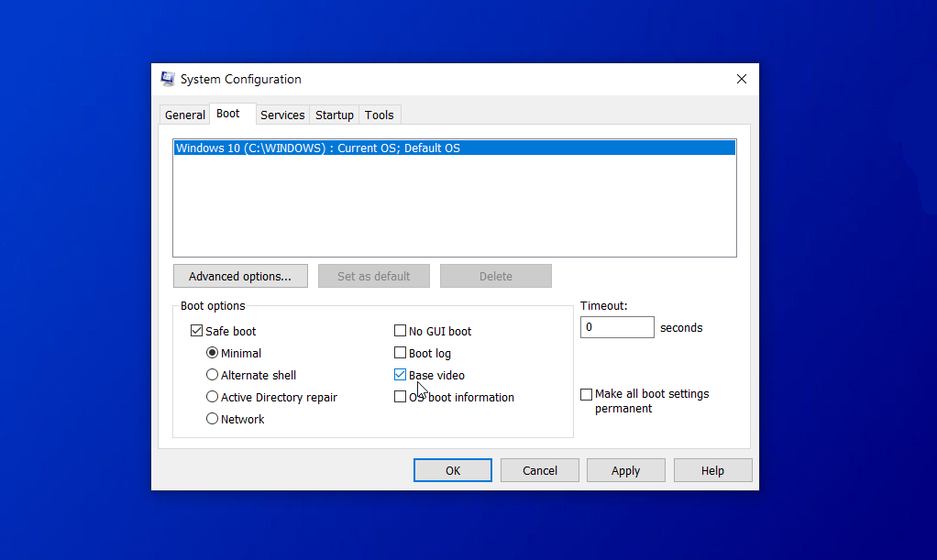Toggle the Base video checkbox
937x560 pixels.
[x=401, y=375]
